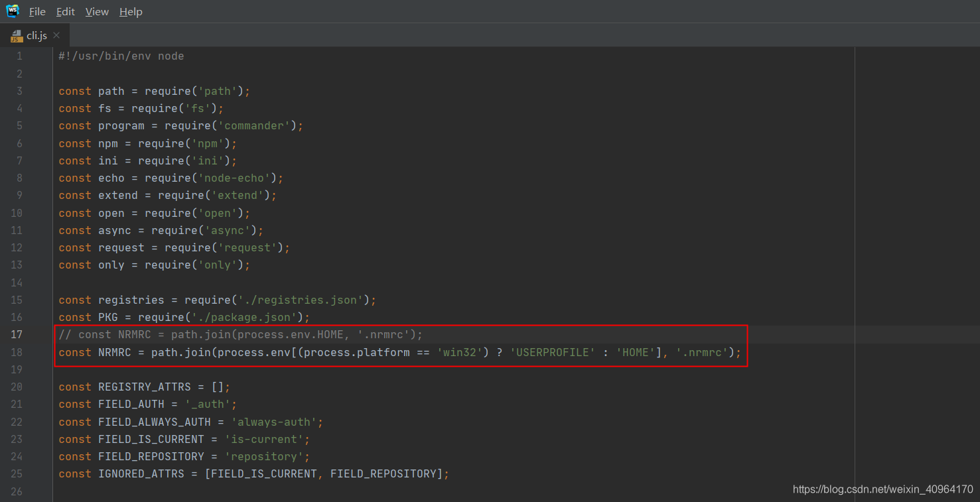Image resolution: width=980 pixels, height=502 pixels.
Task: Click './registries.json' string on line 15
Action: click(x=301, y=300)
